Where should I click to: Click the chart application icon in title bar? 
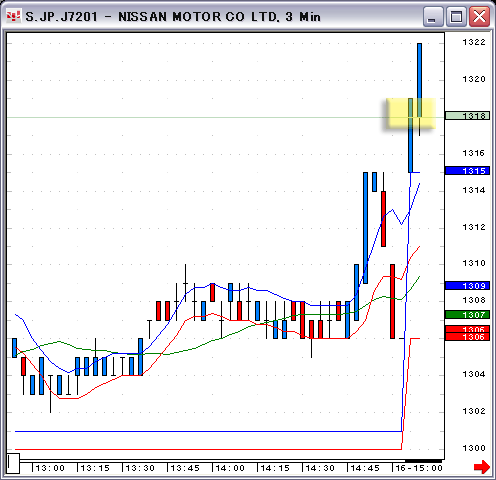pos(14,16)
